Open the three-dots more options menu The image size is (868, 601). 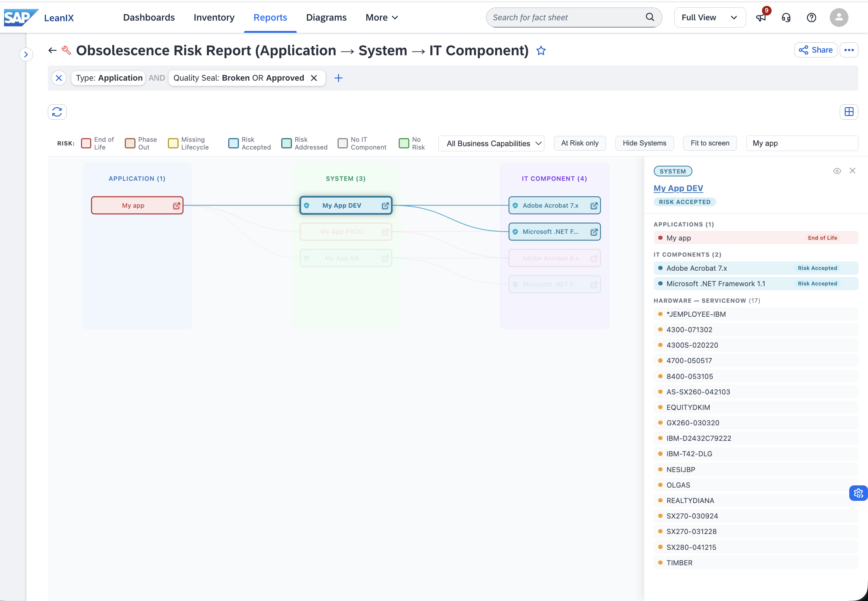pyautogui.click(x=849, y=50)
